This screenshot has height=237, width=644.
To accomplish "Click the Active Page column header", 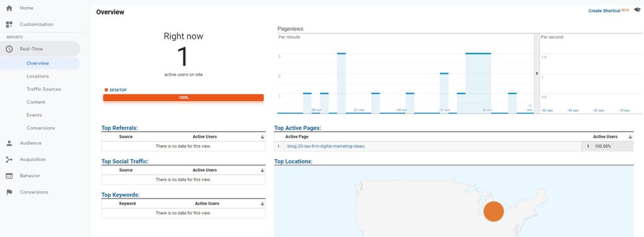I will [297, 137].
